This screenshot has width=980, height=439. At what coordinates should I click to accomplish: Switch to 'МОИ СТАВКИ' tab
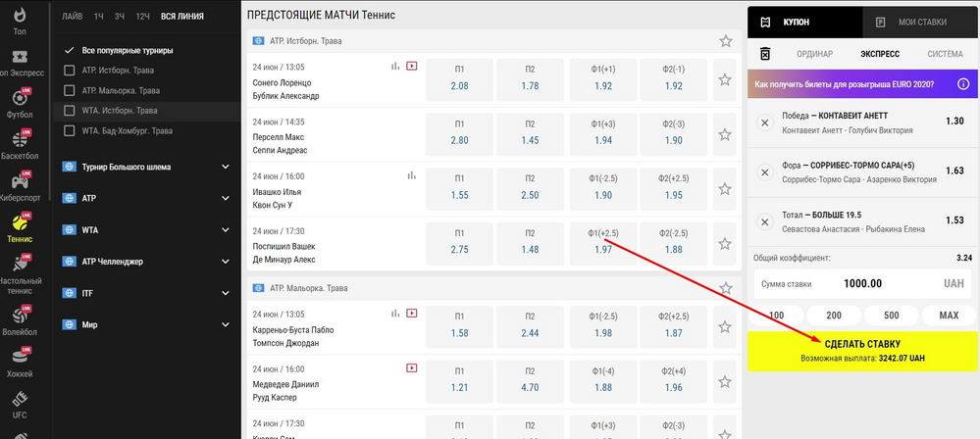tap(919, 22)
